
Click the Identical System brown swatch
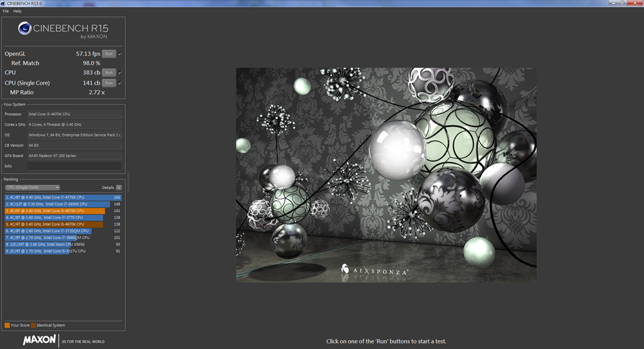click(33, 325)
